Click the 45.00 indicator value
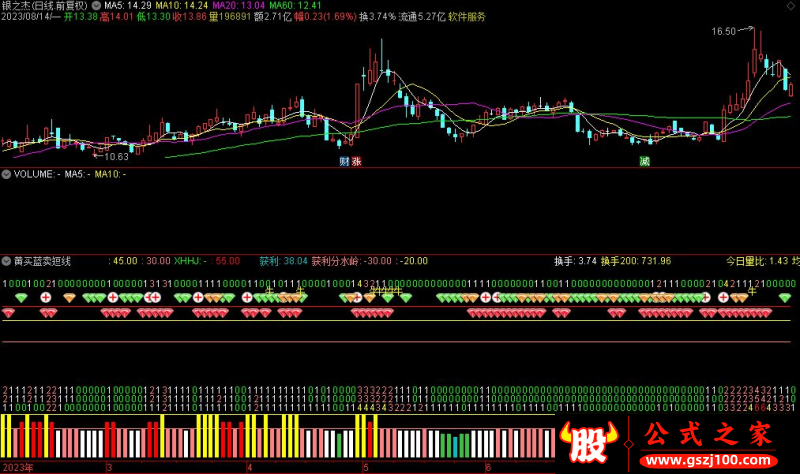 click(125, 261)
